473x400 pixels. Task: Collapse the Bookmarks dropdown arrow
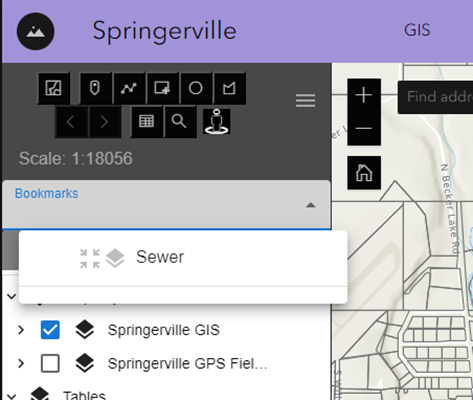[x=310, y=205]
